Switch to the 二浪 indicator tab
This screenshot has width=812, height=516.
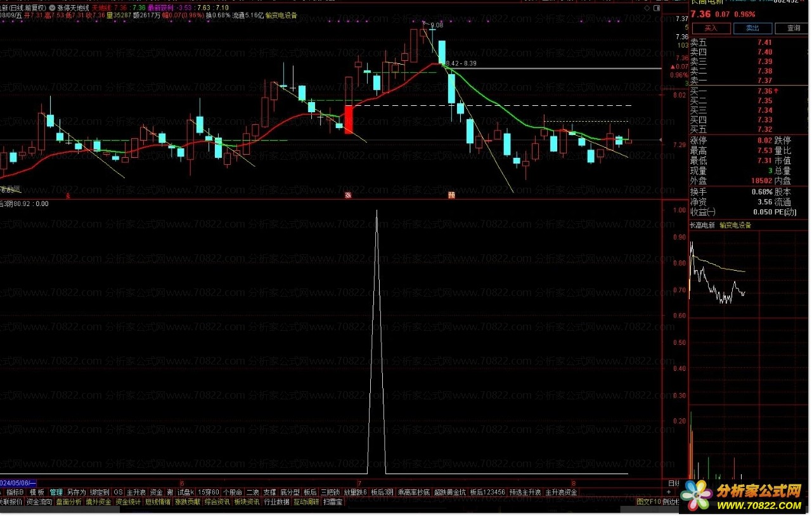point(252,492)
